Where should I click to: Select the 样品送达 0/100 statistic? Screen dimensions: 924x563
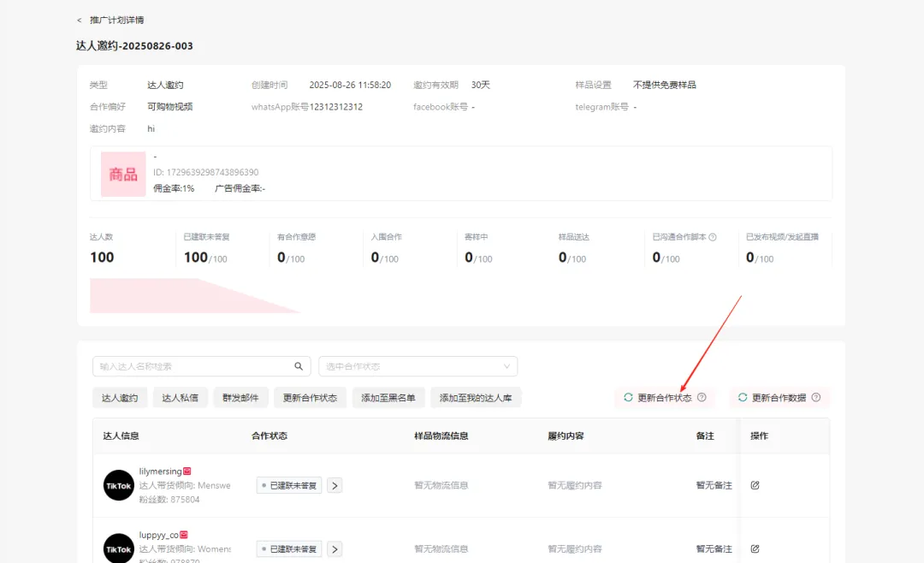click(x=574, y=249)
